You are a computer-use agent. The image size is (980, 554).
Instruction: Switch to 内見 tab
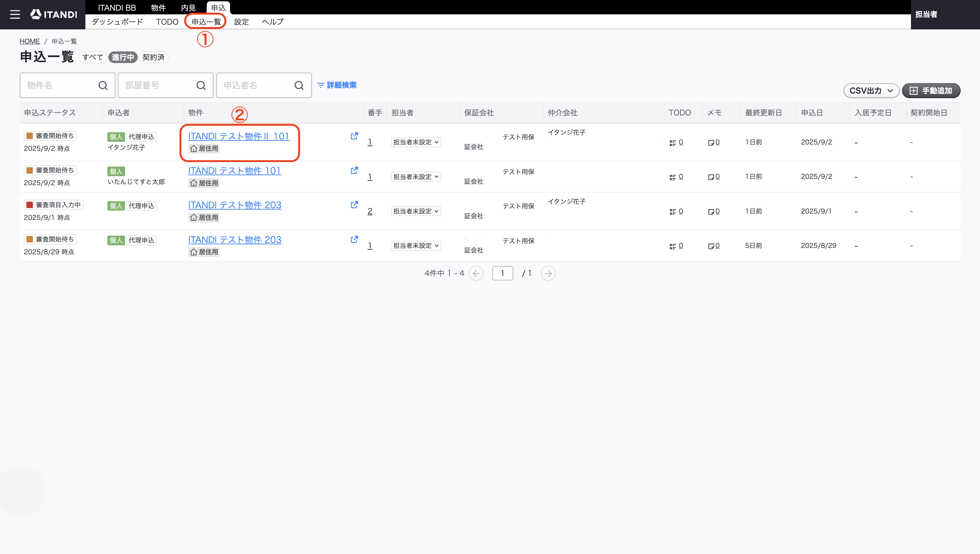coord(188,8)
